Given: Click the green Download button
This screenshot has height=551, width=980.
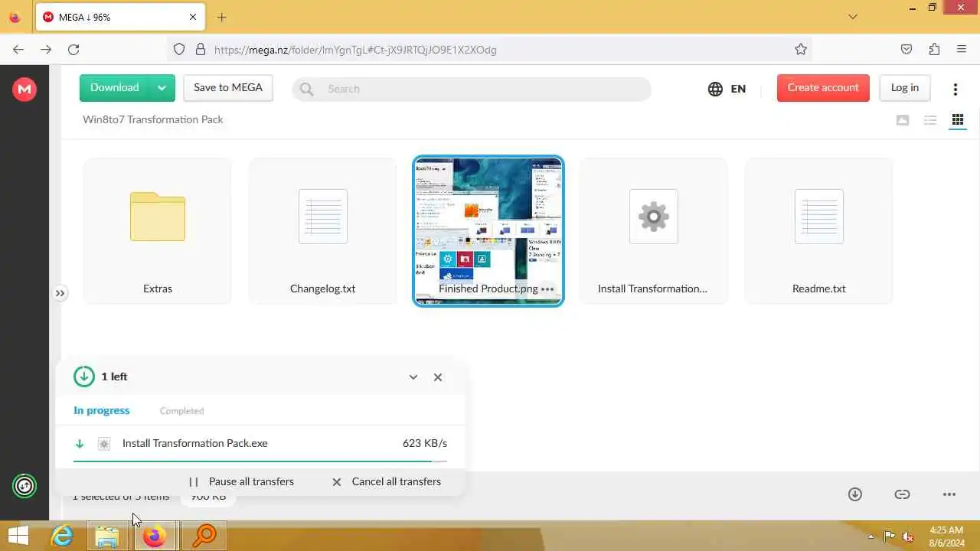Looking at the screenshot, I should coord(114,87).
